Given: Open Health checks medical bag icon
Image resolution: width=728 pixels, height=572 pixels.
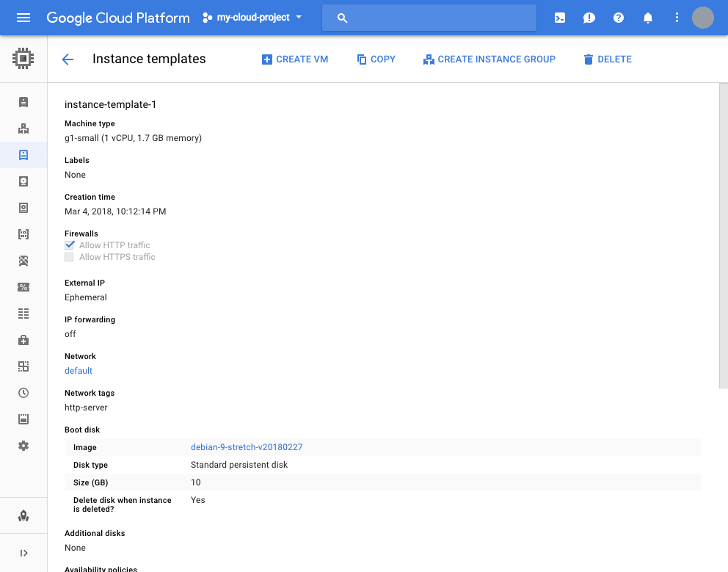Looking at the screenshot, I should (x=23, y=340).
